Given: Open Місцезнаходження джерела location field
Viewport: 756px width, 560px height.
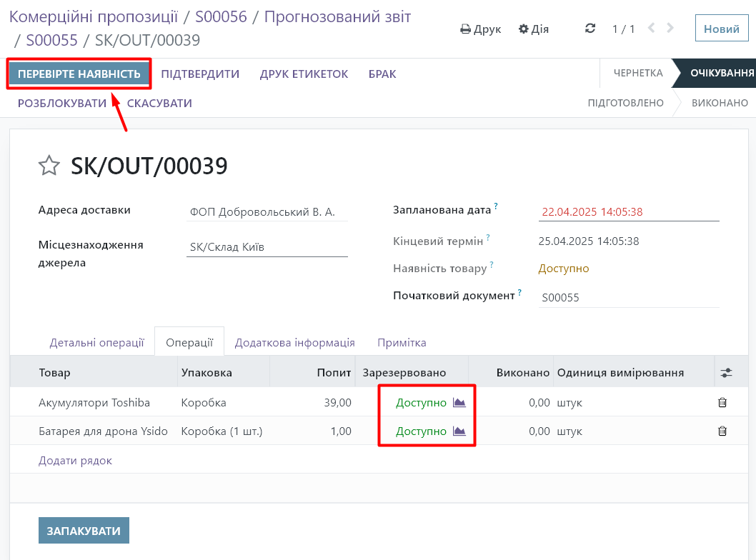Looking at the screenshot, I should pyautogui.click(x=267, y=247).
